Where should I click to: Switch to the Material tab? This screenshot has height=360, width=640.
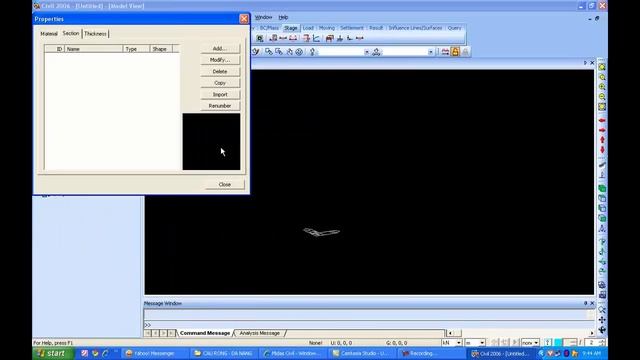coord(49,34)
